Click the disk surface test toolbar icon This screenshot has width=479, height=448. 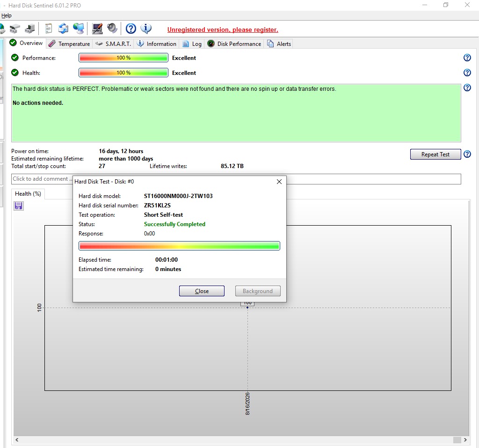pyautogui.click(x=15, y=29)
